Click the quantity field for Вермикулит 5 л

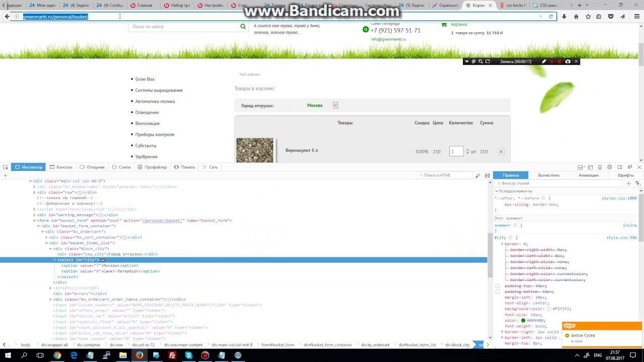tap(456, 151)
